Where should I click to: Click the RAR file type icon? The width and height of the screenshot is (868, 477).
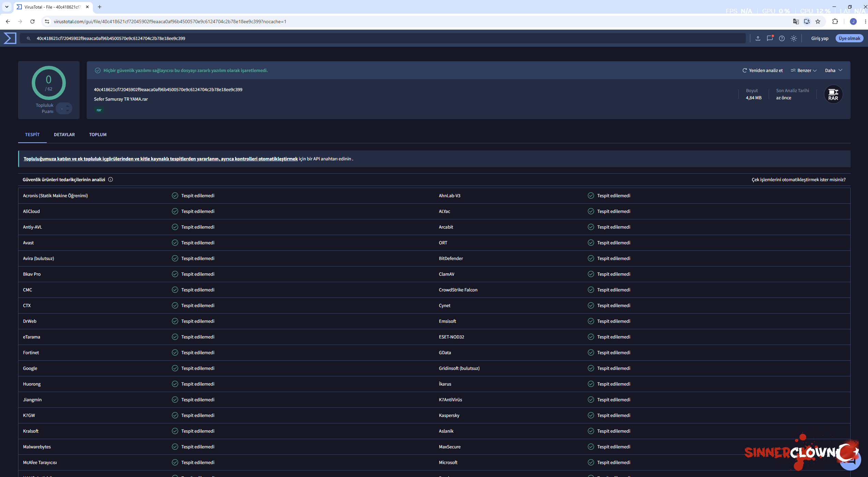coord(833,94)
